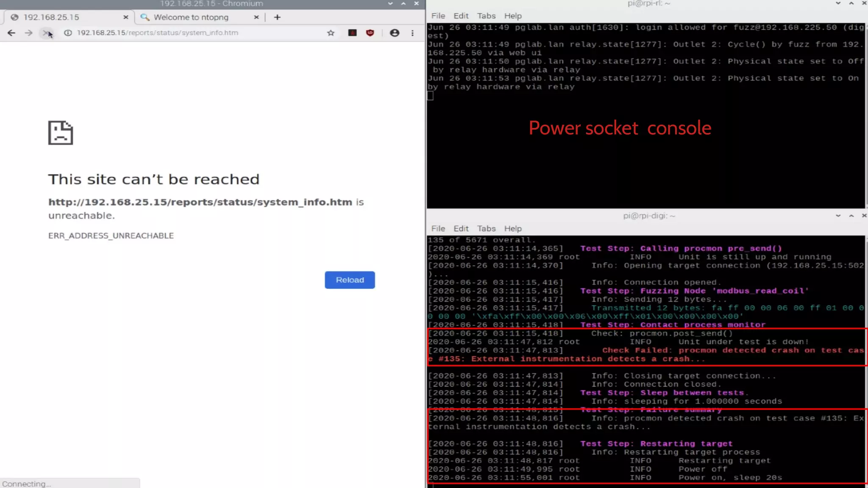Screen dimensions: 868x488
Task: Open Help menu in rpi-rl terminal
Action: point(513,16)
